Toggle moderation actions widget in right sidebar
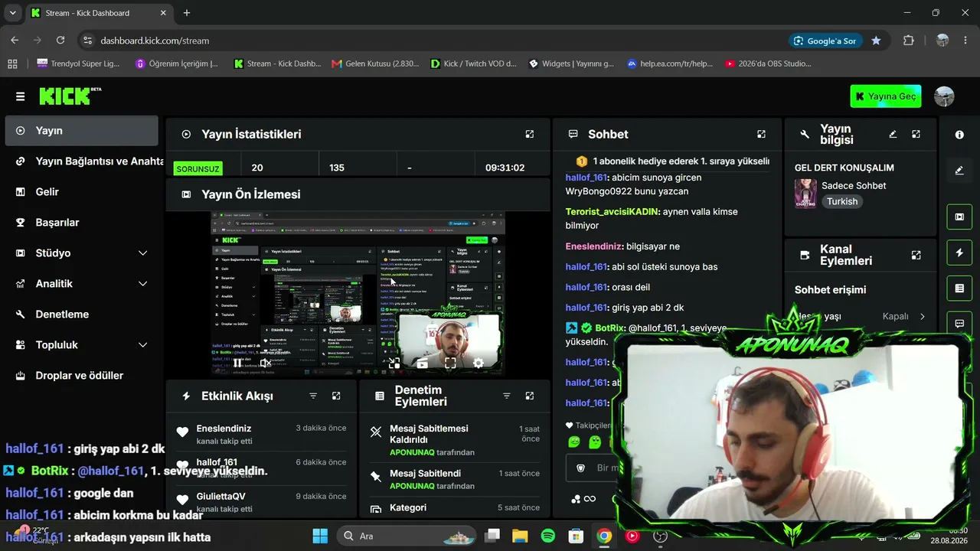Screen dimensions: 980x551 959,289
